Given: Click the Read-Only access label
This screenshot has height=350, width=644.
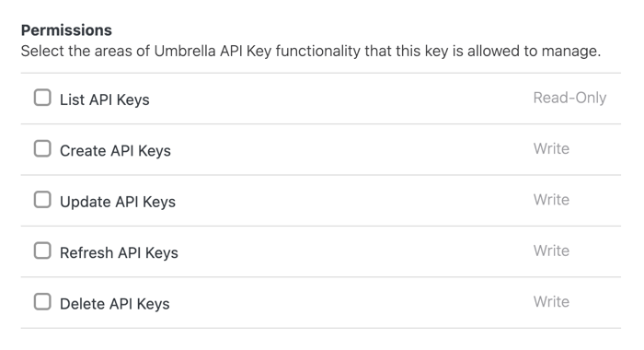Looking at the screenshot, I should coord(569,98).
